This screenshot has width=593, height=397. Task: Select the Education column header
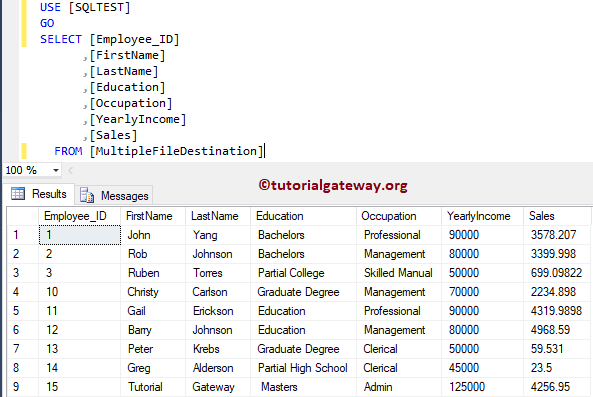coord(303,216)
